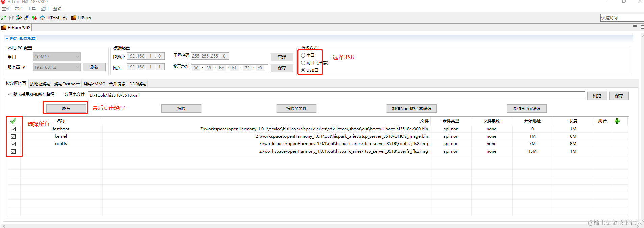The width and height of the screenshot is (644, 228).
Task: Uncheck the kernel partition checkbox
Action: (13, 136)
